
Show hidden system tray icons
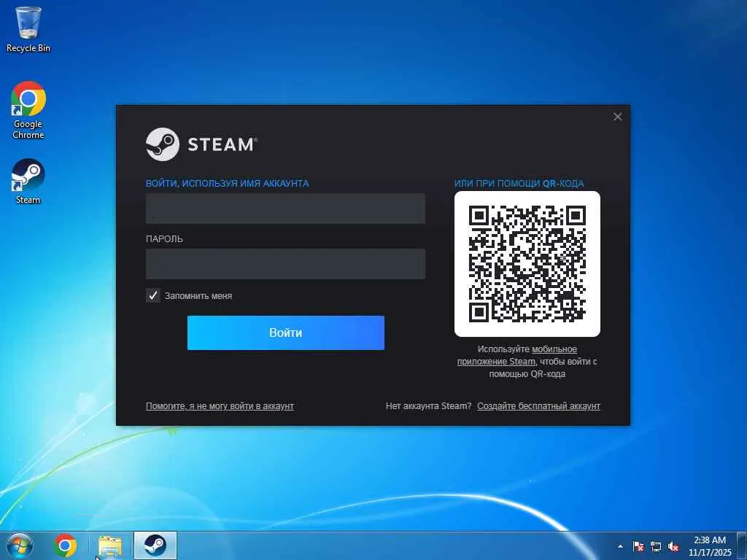[x=620, y=546]
